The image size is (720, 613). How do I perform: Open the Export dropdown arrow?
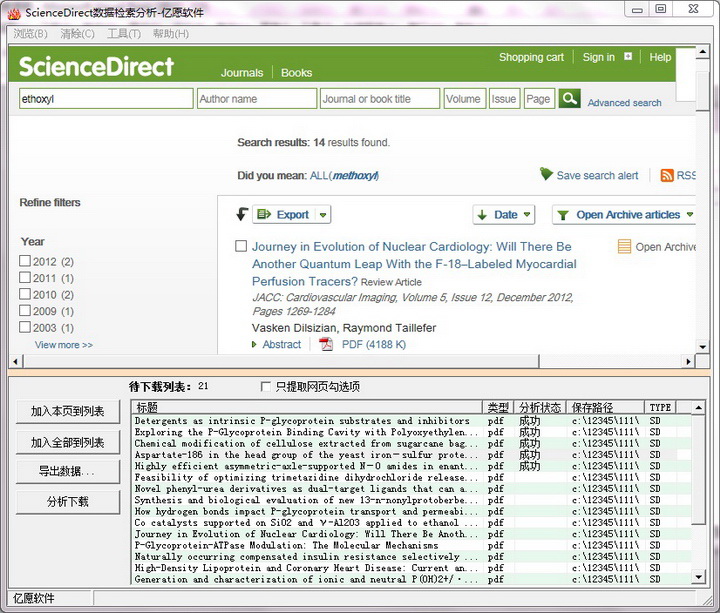[322, 215]
